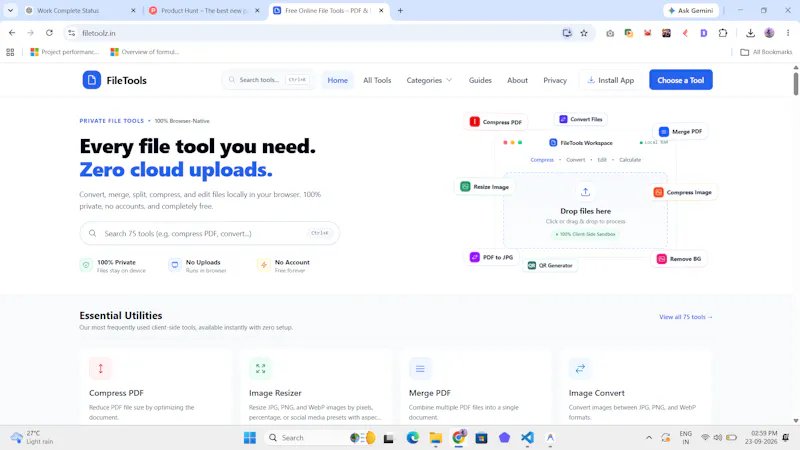The width and height of the screenshot is (800, 450).
Task: Open the weather widget showing Light rain
Action: click(x=32, y=438)
